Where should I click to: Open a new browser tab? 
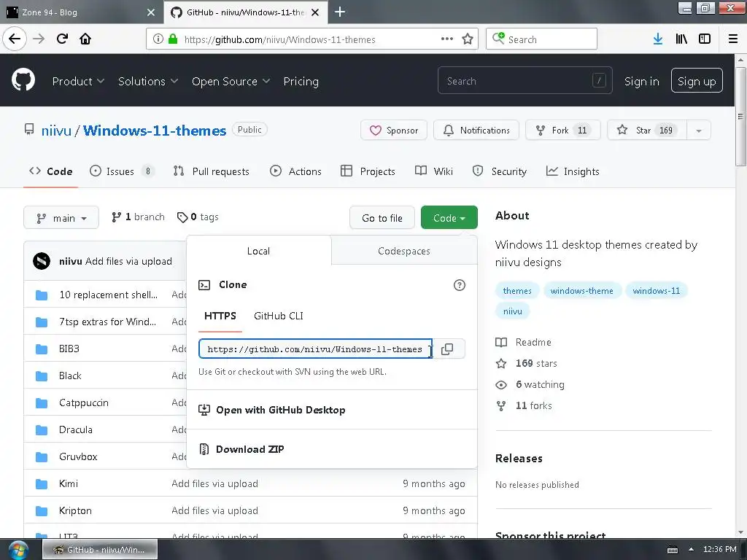[x=340, y=12]
